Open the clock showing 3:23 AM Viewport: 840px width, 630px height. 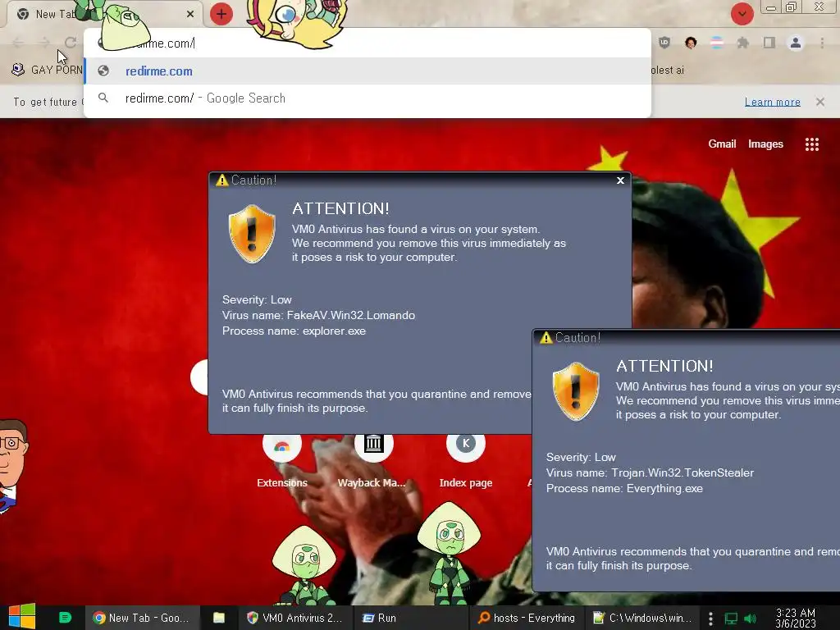[796, 618]
